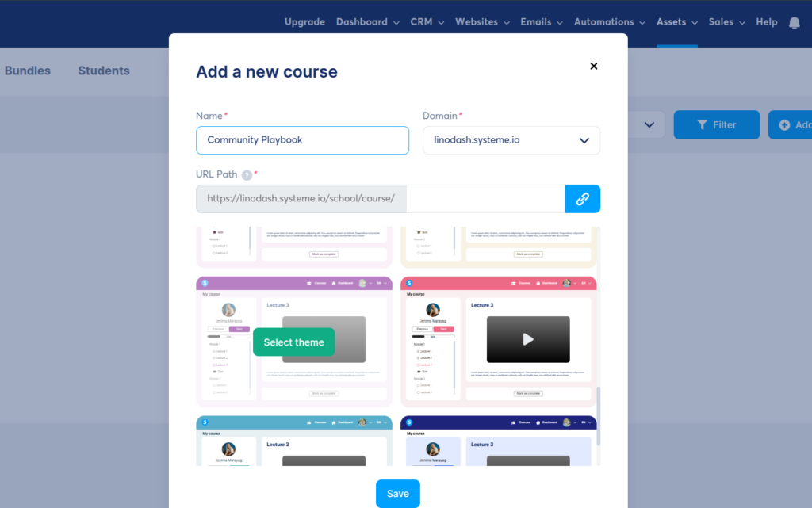The height and width of the screenshot is (508, 812).
Task: Click the Filter button
Action: point(716,124)
